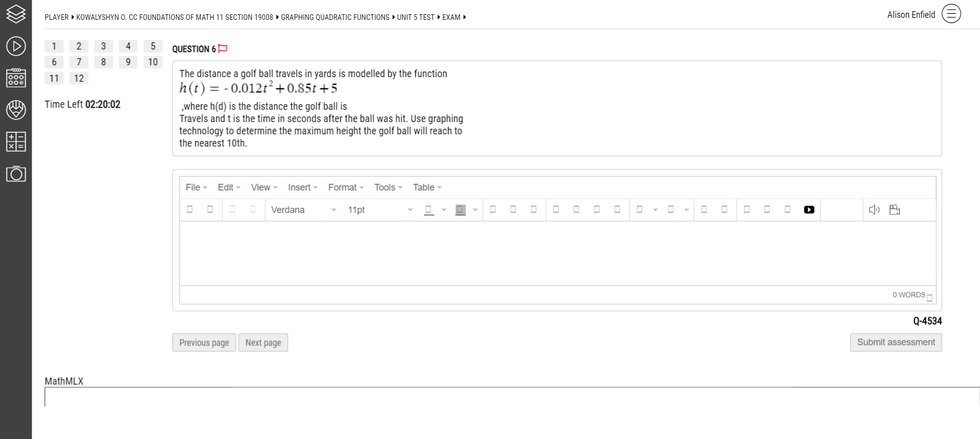The width and height of the screenshot is (980, 439).
Task: Click the PLAYER breadcrumb link
Action: (x=57, y=17)
